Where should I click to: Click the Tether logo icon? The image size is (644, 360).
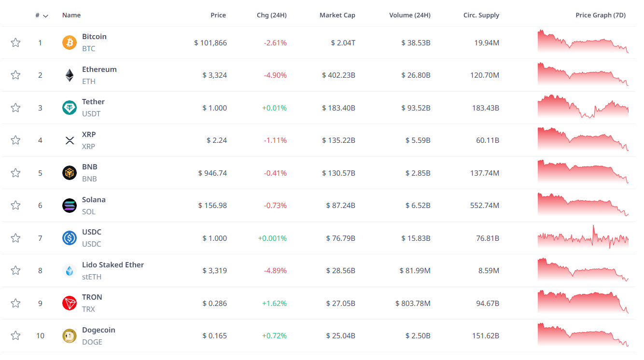pos(70,108)
